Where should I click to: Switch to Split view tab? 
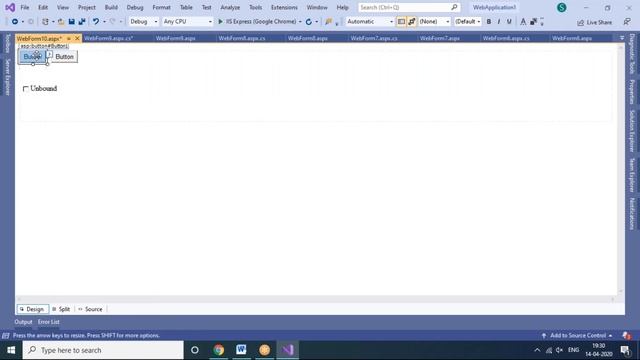(61, 309)
